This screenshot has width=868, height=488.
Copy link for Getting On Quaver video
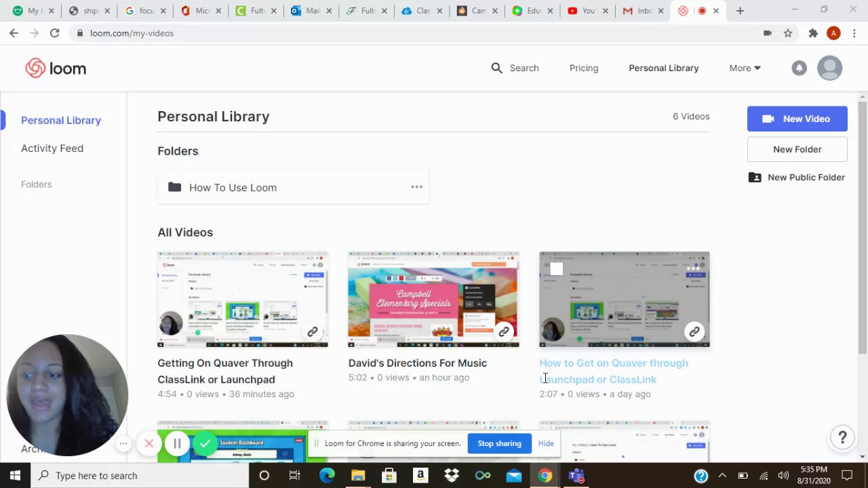click(313, 331)
